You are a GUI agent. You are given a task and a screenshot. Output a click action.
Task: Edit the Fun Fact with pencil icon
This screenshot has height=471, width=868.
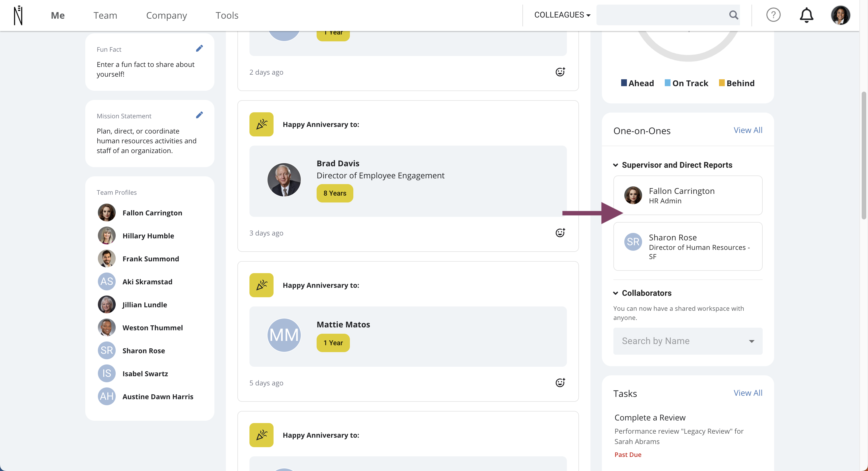click(199, 49)
